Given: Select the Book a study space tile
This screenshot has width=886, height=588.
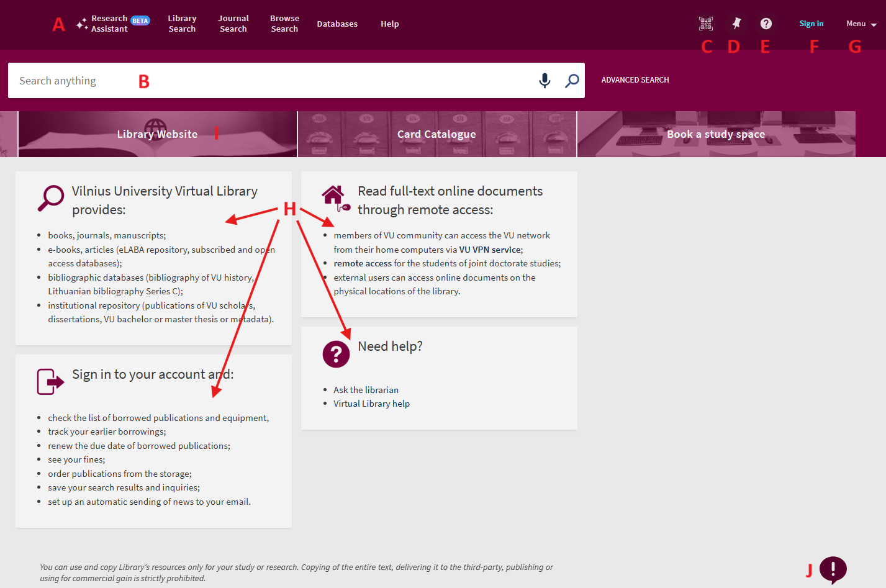Looking at the screenshot, I should pyautogui.click(x=716, y=134).
